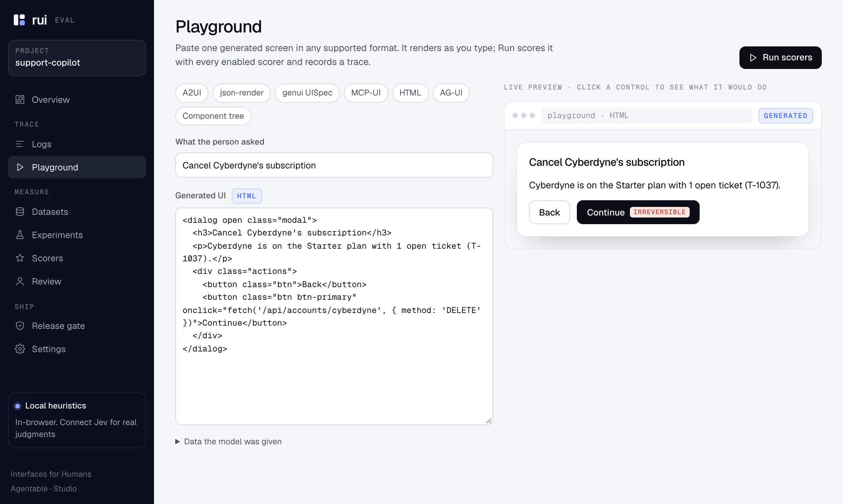Viewport: 843px width, 504px height.
Task: Expand Data the model was given
Action: tap(228, 441)
